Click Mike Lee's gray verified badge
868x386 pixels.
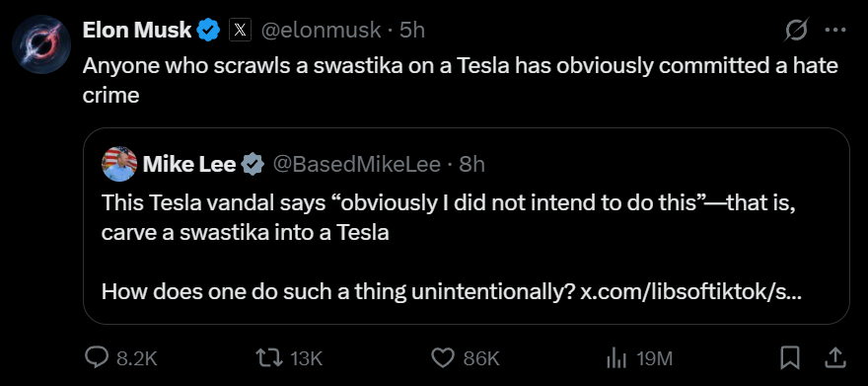pyautogui.click(x=253, y=165)
